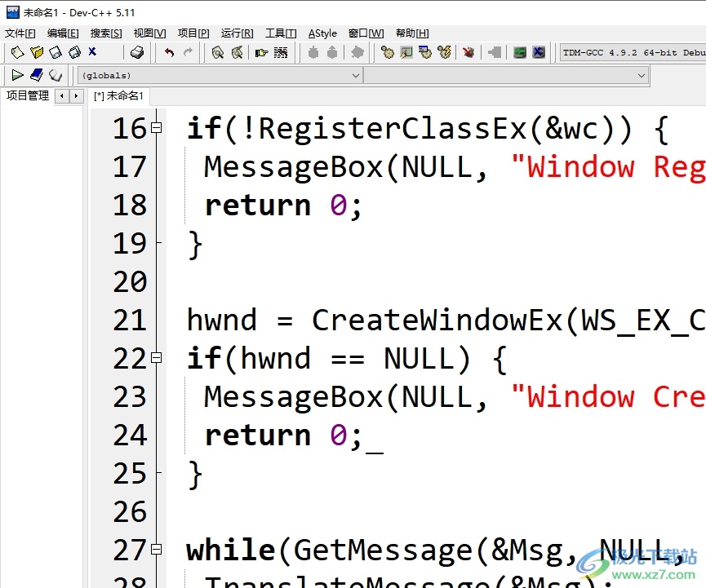This screenshot has width=706, height=588.
Task: Click the greyed Add to project icon
Action: pos(313,53)
